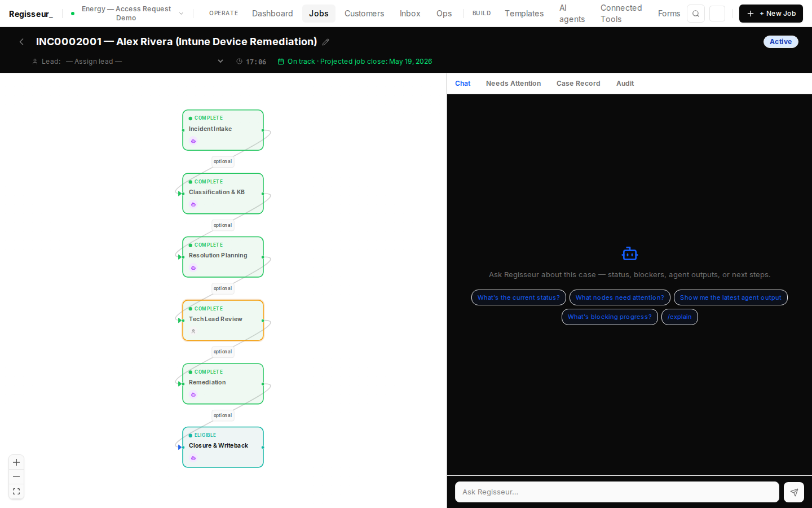Open Connected Tools page
Image resolution: width=812 pixels, height=508 pixels.
tap(621, 14)
